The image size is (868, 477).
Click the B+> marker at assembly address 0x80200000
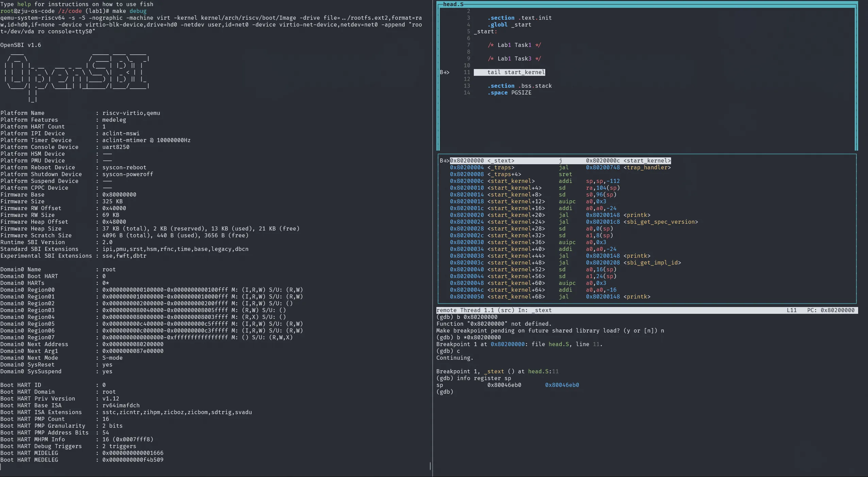tap(444, 160)
